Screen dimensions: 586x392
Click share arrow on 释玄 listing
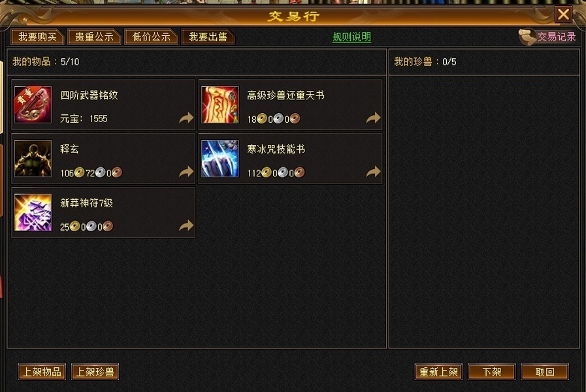[x=186, y=172]
